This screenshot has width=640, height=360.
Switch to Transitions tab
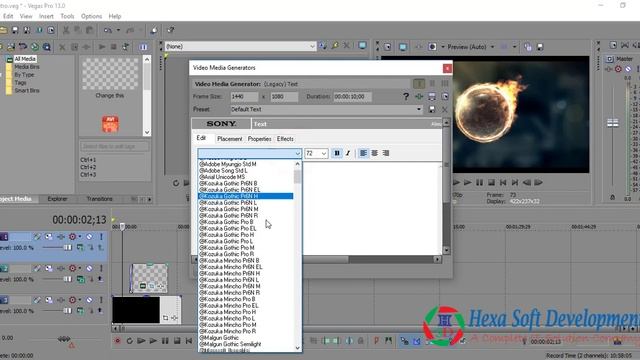99,199
